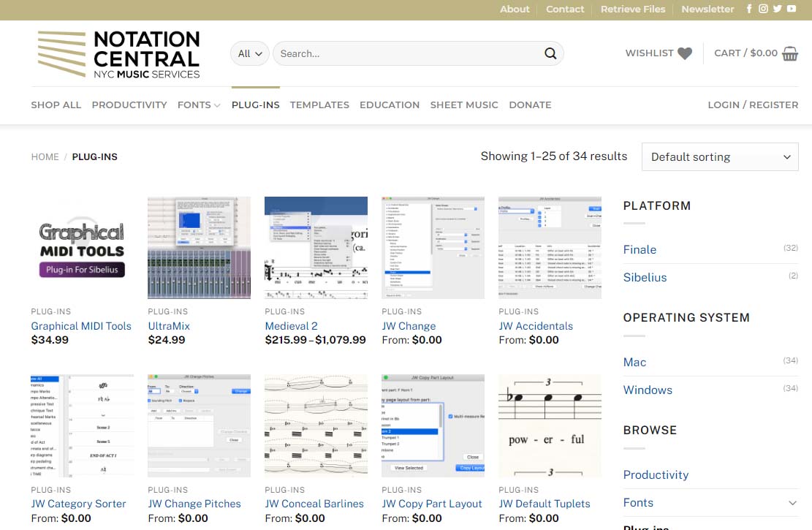Focus the Search input field
The image size is (812, 530).
(x=409, y=53)
